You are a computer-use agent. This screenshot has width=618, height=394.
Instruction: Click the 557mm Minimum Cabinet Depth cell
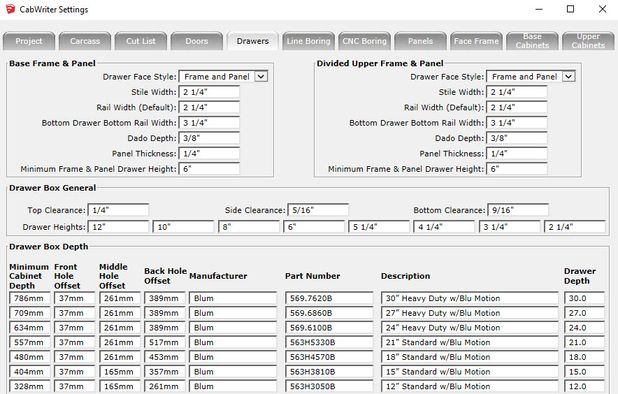pyautogui.click(x=30, y=342)
